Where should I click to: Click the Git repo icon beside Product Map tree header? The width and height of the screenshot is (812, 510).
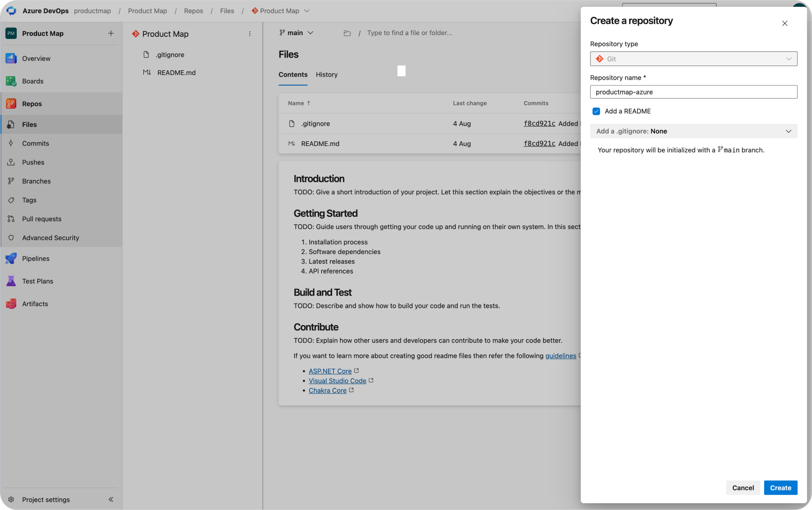[136, 34]
